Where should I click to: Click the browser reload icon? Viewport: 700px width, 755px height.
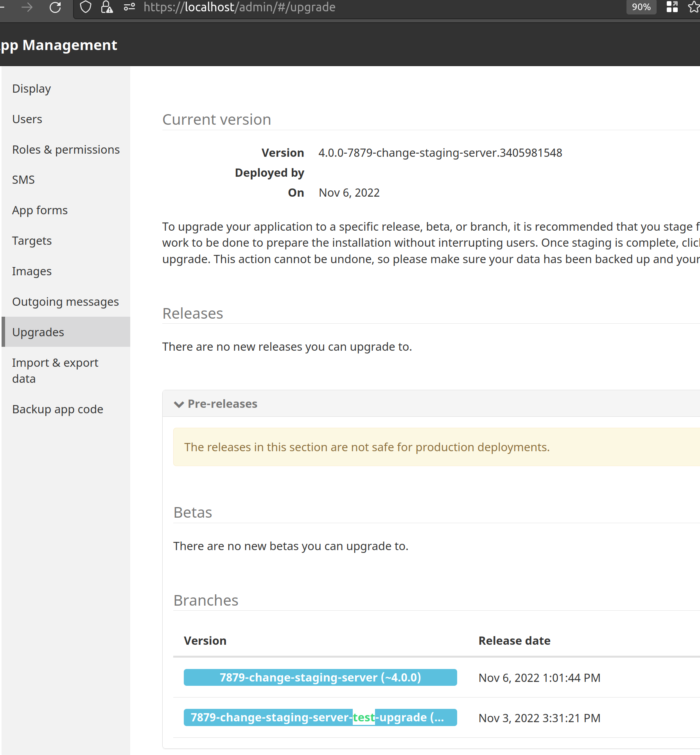point(55,7)
